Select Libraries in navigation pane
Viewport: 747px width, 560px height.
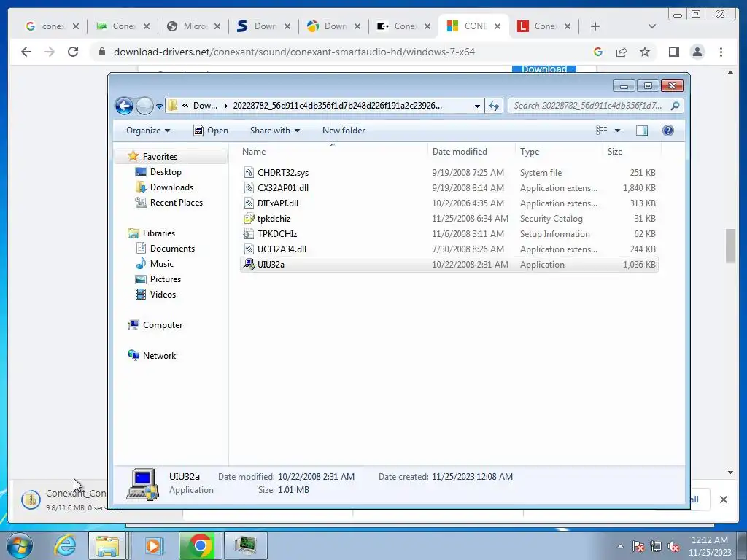[x=158, y=233]
